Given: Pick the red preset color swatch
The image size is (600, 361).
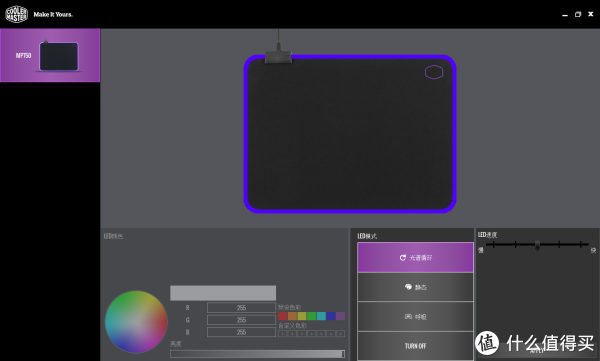Looking at the screenshot, I should tap(282, 316).
